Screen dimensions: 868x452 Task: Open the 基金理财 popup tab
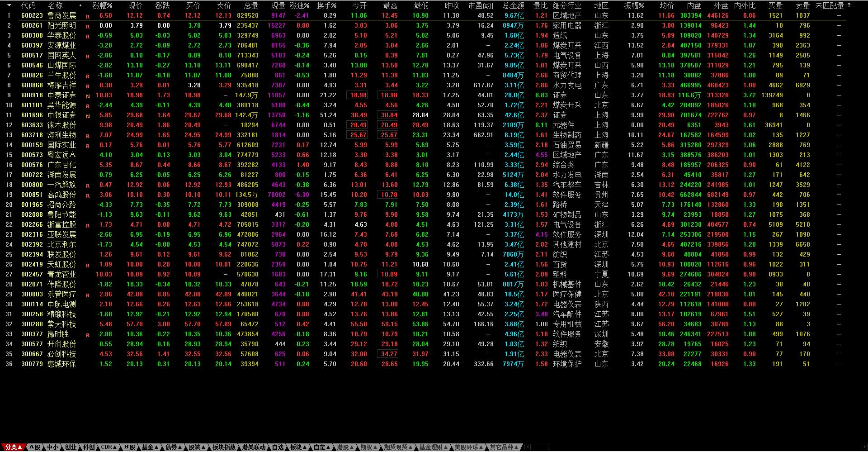(x=433, y=447)
